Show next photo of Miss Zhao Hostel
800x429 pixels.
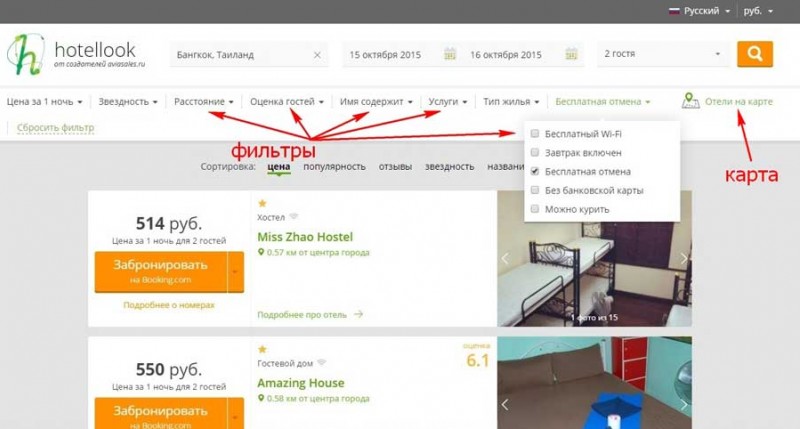point(684,259)
